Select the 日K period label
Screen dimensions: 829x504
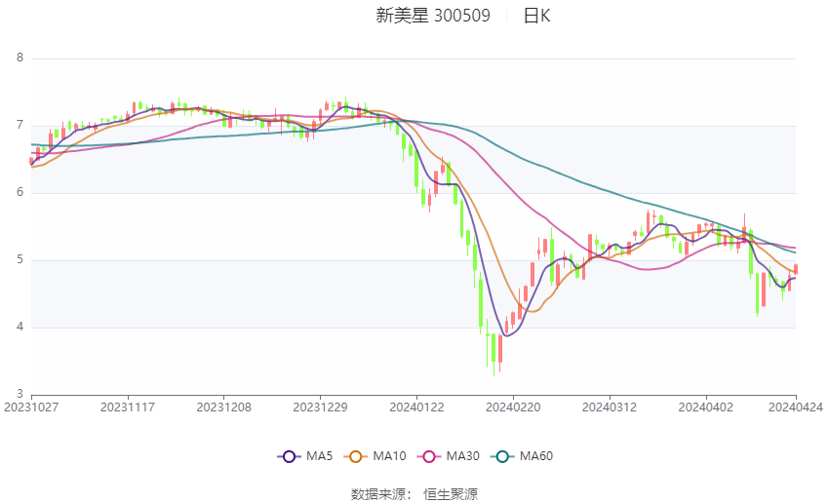tap(536, 16)
